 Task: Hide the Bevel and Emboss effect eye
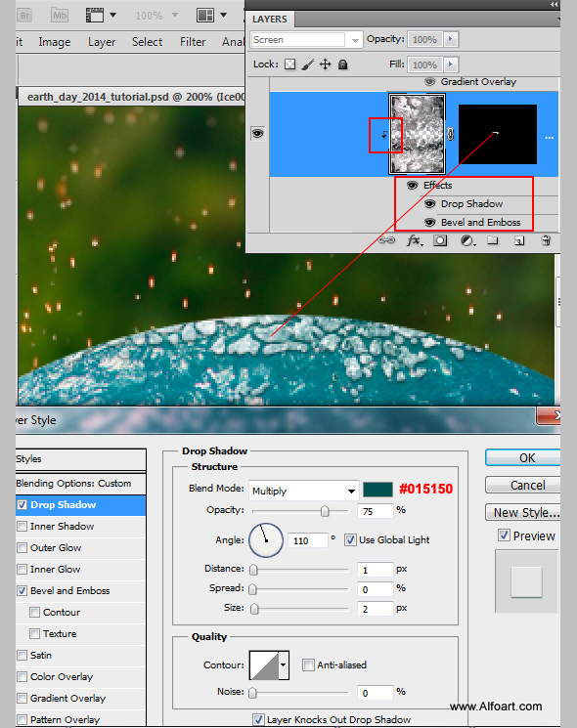coord(429,223)
